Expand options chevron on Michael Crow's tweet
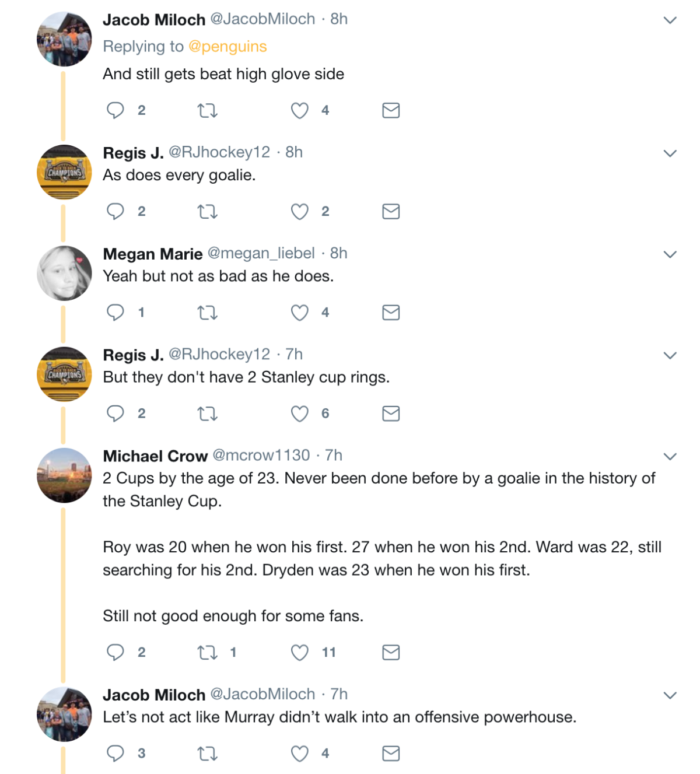700x774 pixels. point(670,456)
